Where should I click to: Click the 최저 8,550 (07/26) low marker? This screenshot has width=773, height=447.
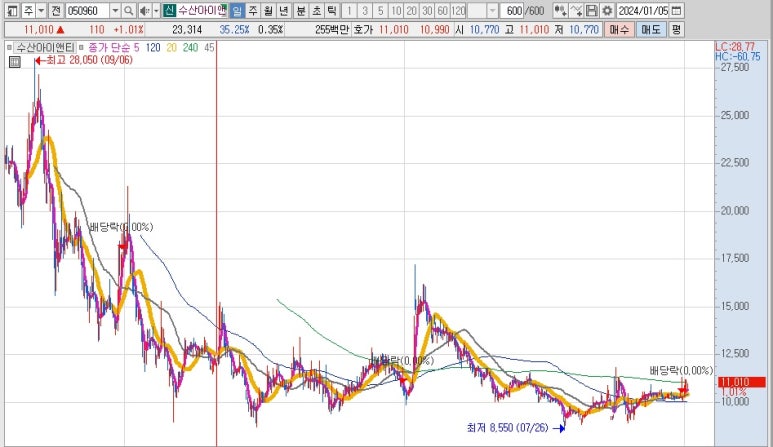[x=515, y=428]
